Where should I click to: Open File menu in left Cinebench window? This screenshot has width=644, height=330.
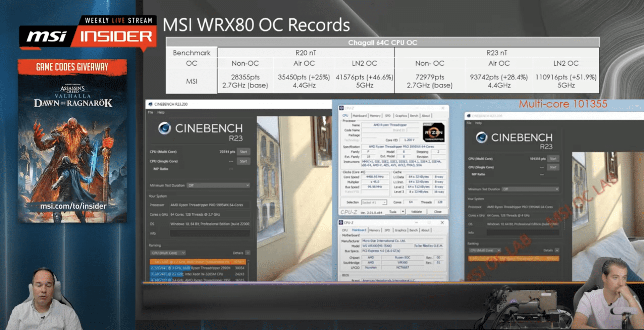pos(150,112)
